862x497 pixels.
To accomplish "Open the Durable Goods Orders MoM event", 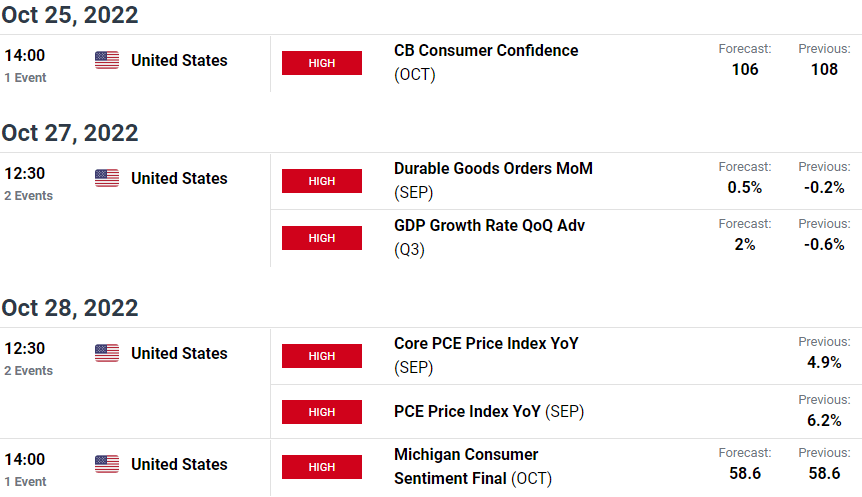I will coord(493,180).
